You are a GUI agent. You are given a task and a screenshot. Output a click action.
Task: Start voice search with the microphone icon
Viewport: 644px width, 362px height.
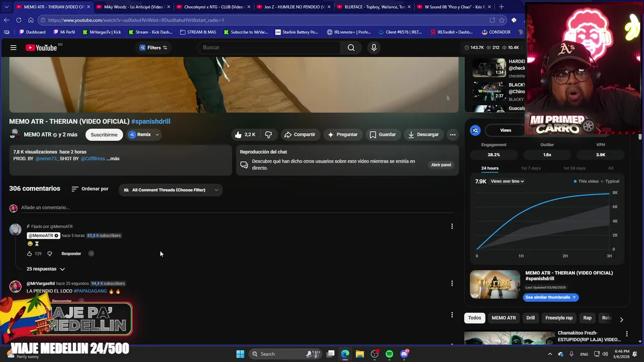point(373,48)
